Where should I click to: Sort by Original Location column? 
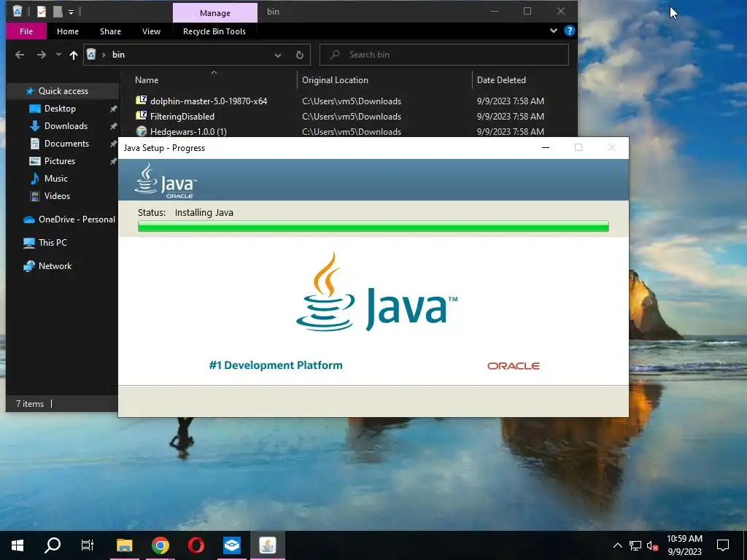point(335,80)
